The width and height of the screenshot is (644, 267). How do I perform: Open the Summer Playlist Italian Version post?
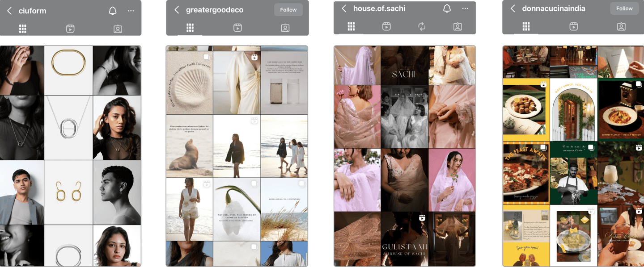click(x=621, y=110)
